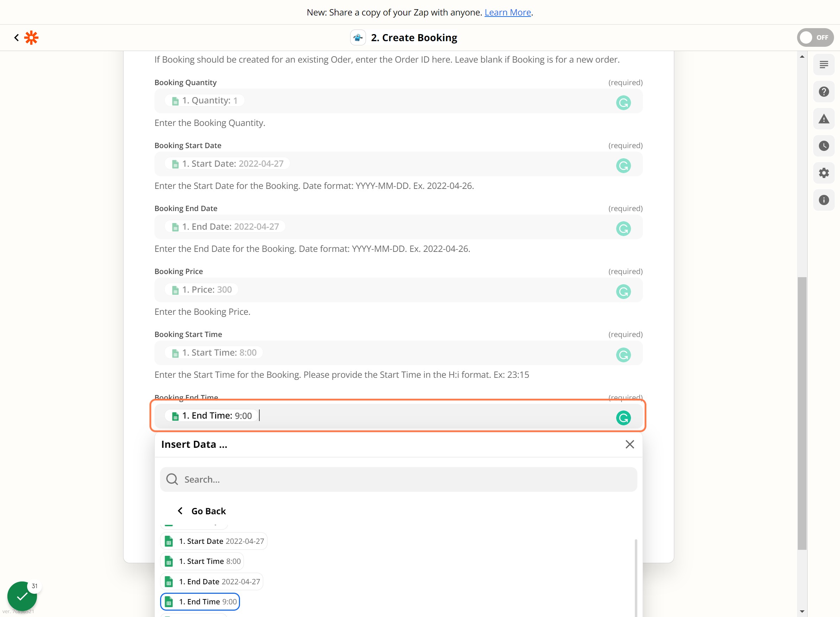Viewport: 840px width, 617px height.
Task: Click the Zapier orange asterisk logo
Action: [x=31, y=38]
